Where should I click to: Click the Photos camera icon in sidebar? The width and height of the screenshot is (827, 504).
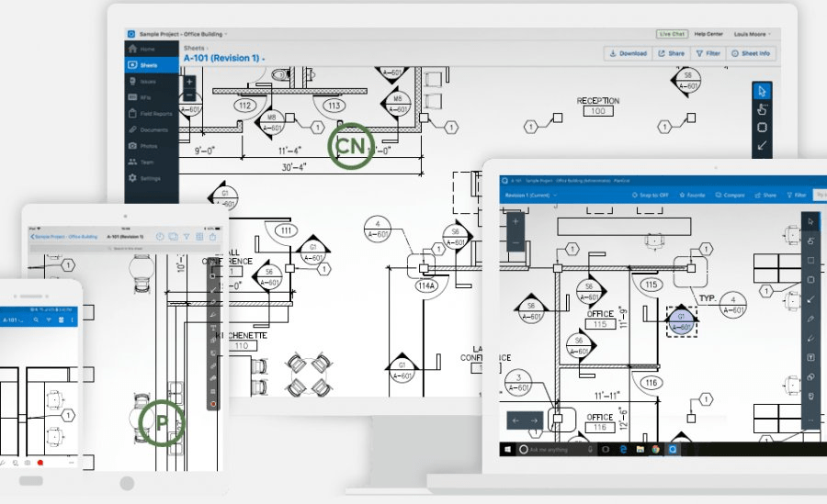133,146
